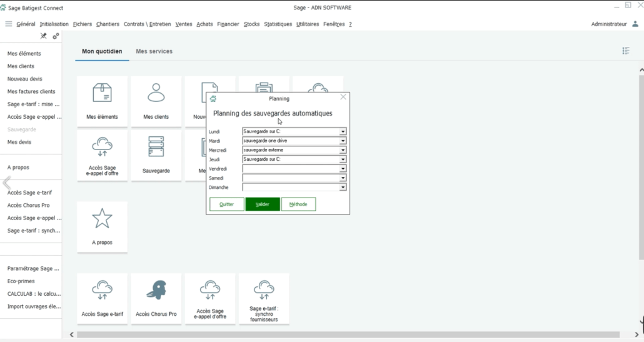644x342 pixels.
Task: Open Accès Sage e-appel d'offre tile in the middle row
Action: [x=103, y=156]
